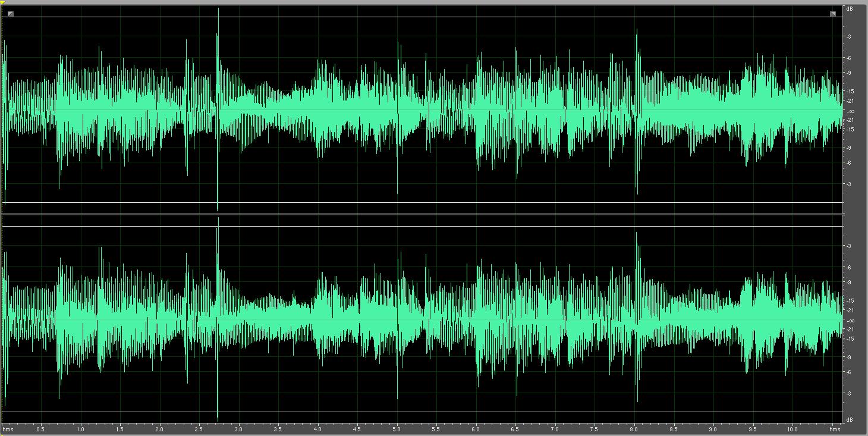Click the top 'dB' amplitude scale label

[849, 9]
